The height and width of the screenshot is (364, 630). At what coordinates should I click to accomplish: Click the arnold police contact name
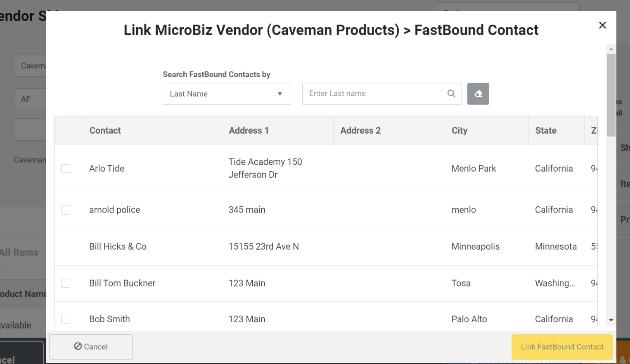[x=115, y=210]
